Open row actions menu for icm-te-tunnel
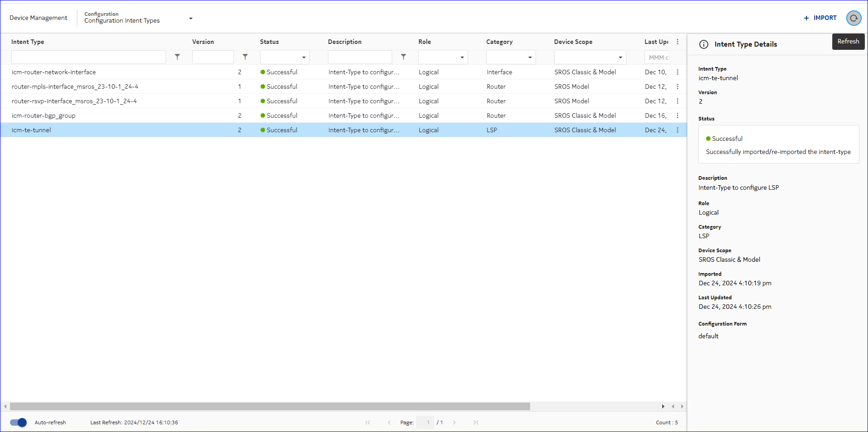This screenshot has width=868, height=432. 677,130
